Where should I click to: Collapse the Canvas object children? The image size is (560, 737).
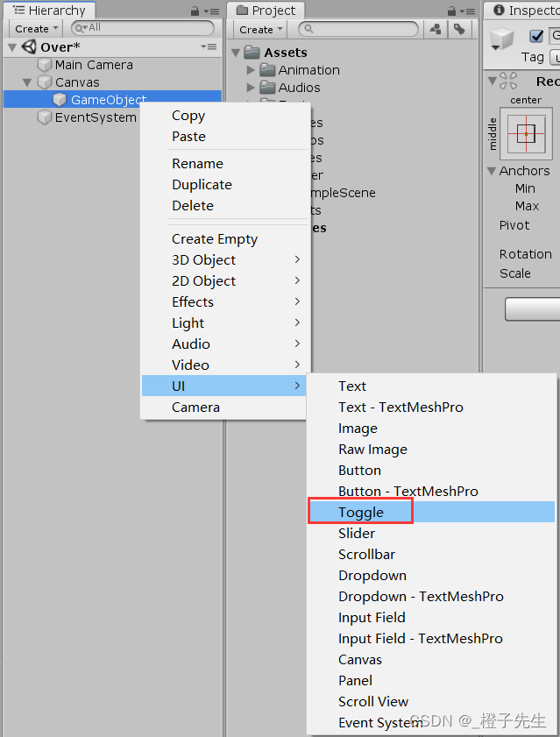click(27, 82)
